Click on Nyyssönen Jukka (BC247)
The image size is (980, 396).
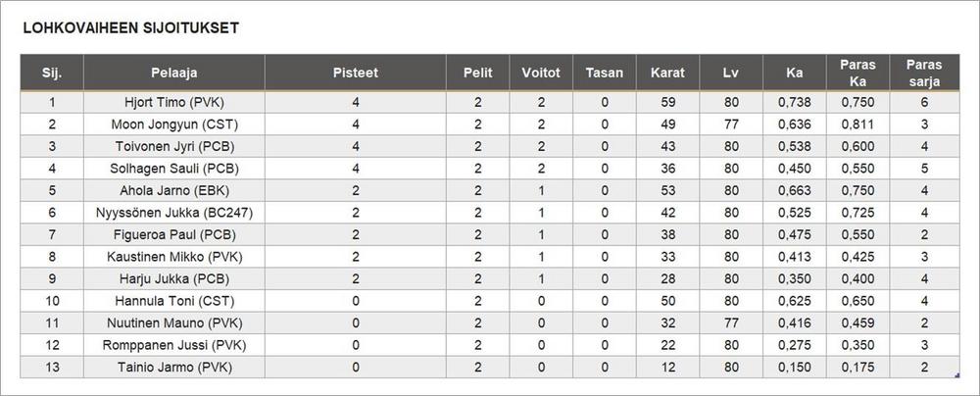pos(173,213)
